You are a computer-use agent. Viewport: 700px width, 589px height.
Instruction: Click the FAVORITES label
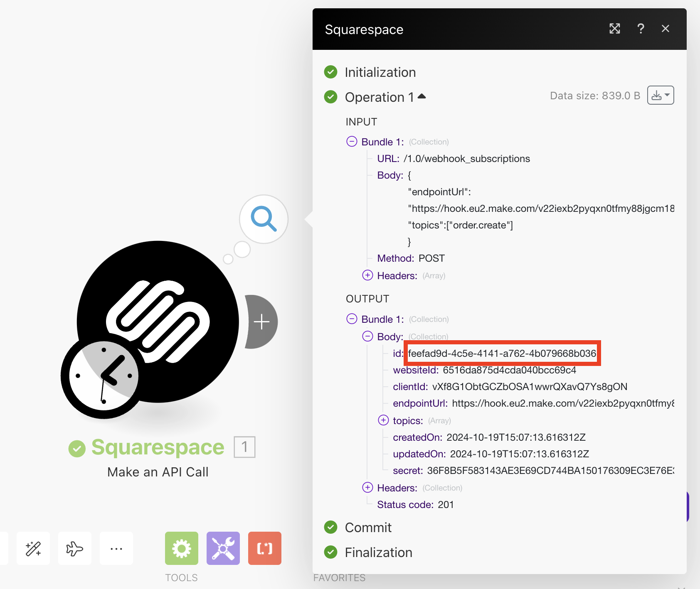tap(339, 578)
